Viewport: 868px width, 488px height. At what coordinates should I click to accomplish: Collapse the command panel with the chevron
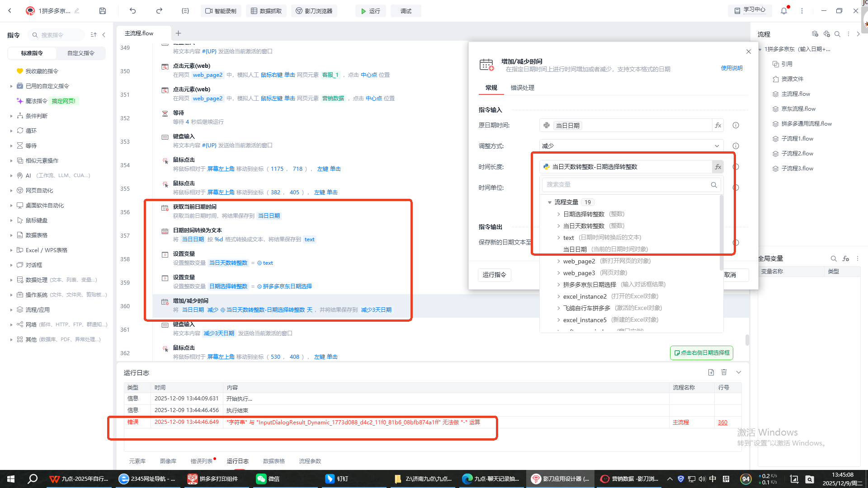(x=104, y=35)
